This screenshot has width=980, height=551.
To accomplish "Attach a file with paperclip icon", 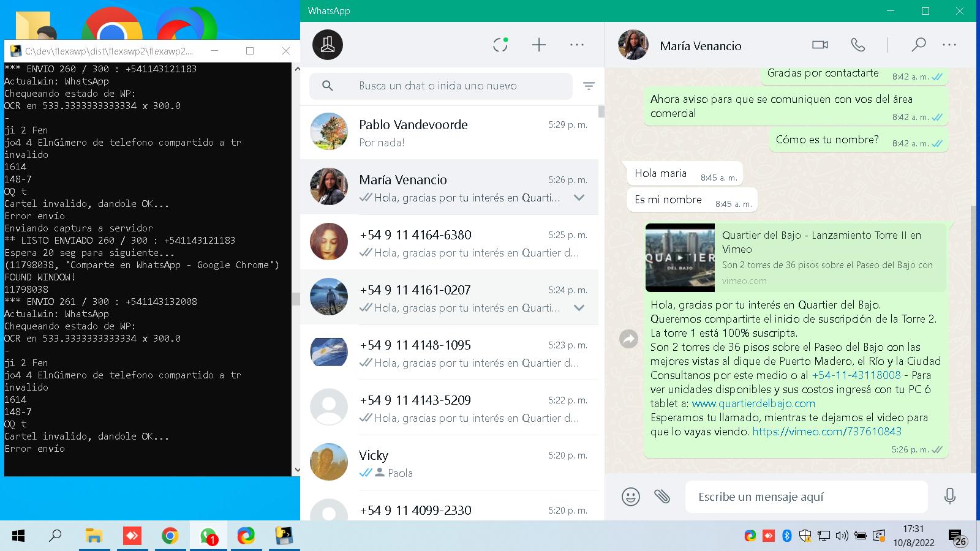I will (x=662, y=497).
